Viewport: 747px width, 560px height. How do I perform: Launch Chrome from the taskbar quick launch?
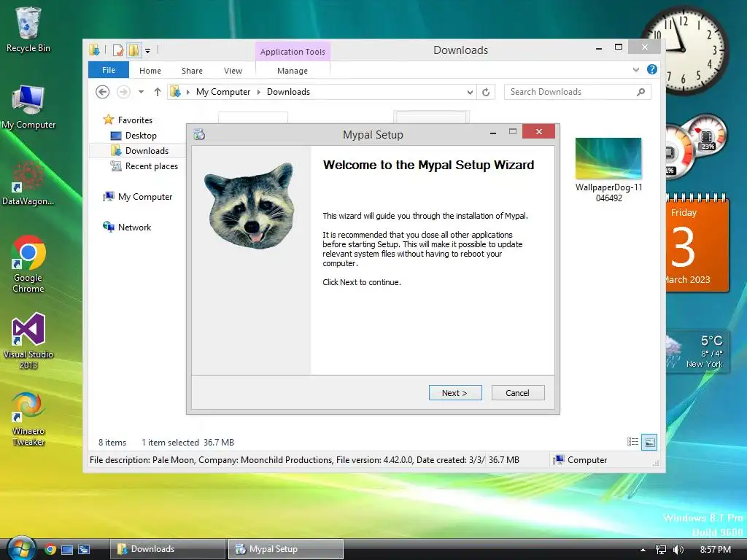click(50, 550)
